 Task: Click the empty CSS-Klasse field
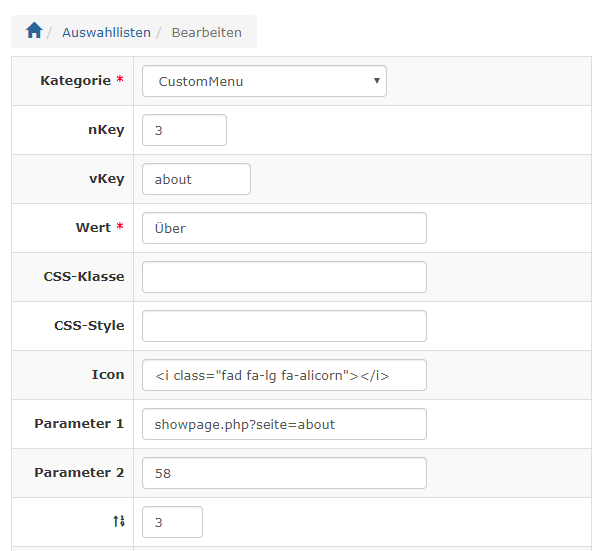coord(284,277)
